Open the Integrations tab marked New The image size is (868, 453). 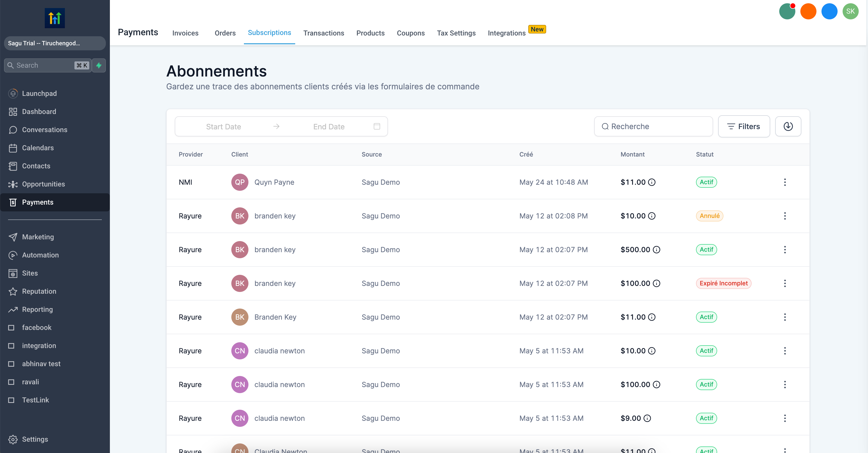coord(506,33)
